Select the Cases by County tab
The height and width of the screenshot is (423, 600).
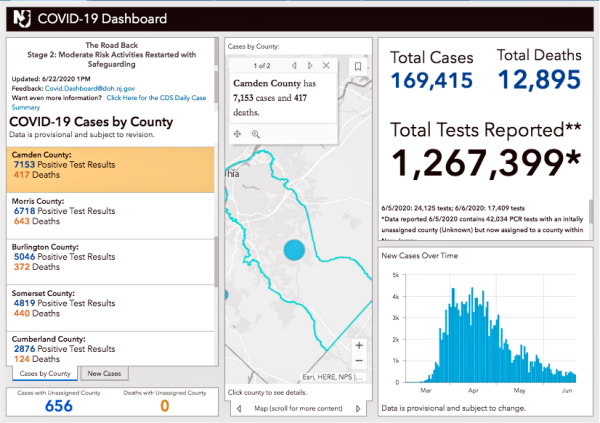[45, 373]
